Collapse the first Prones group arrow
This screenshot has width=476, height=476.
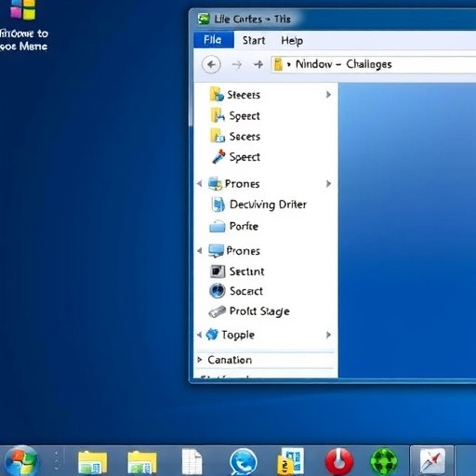click(x=200, y=183)
